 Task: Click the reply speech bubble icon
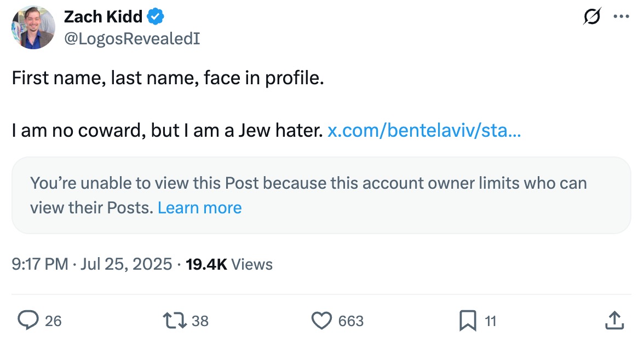[x=28, y=321]
